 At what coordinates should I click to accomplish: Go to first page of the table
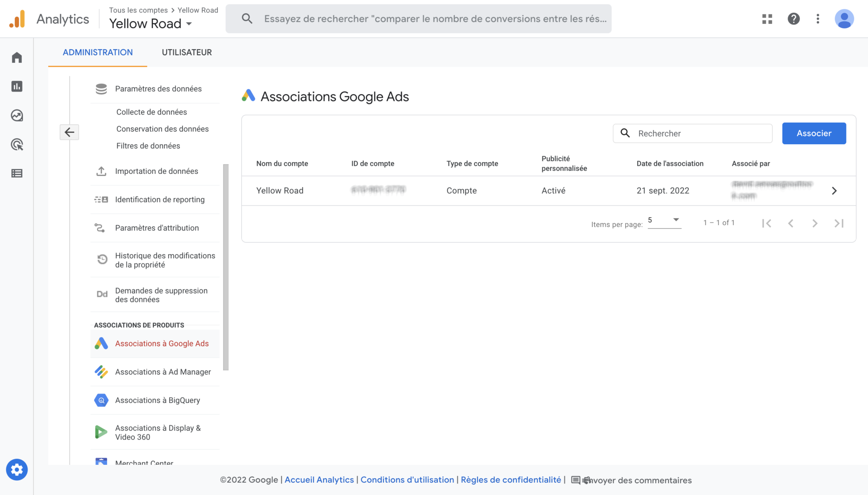point(766,223)
